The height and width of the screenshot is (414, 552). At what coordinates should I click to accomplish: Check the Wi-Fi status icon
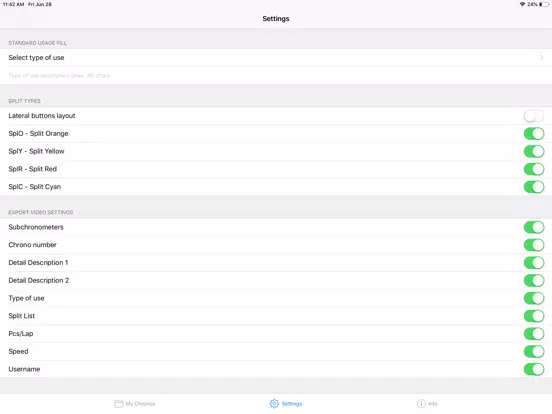pyautogui.click(x=522, y=4)
